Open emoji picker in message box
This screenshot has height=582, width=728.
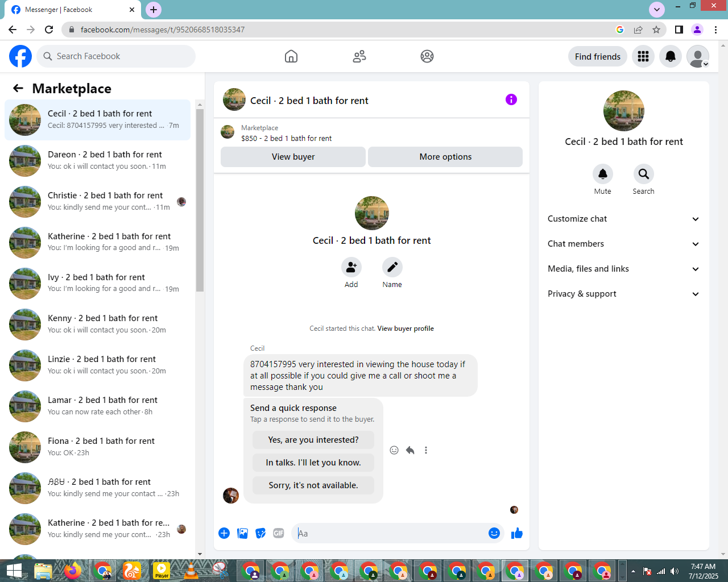tap(494, 533)
